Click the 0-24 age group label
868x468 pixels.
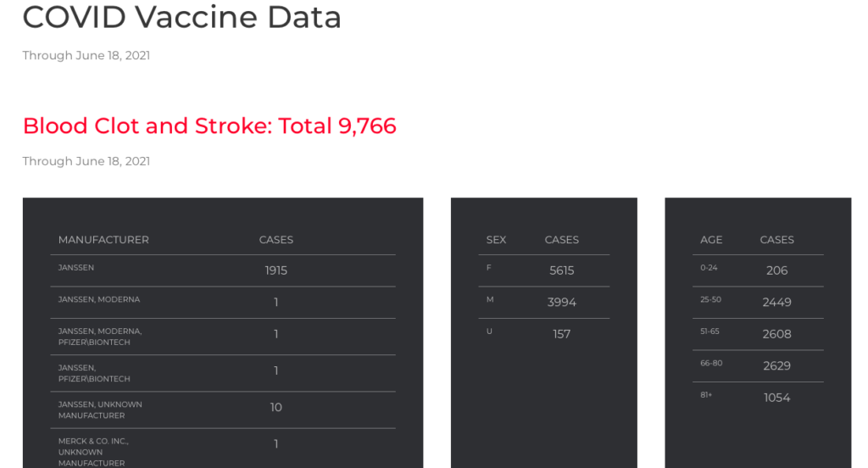(709, 268)
